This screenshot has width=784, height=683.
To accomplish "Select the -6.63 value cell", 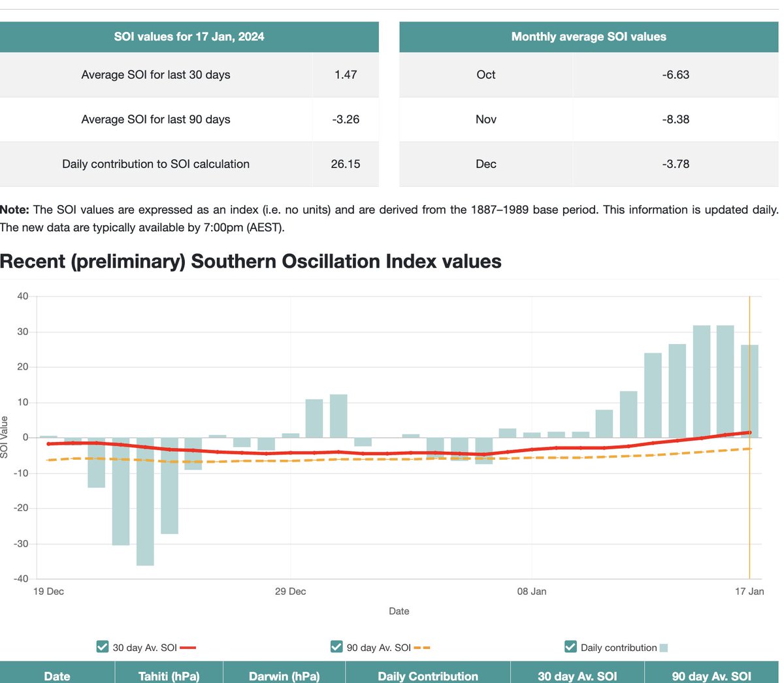I will tap(676, 75).
